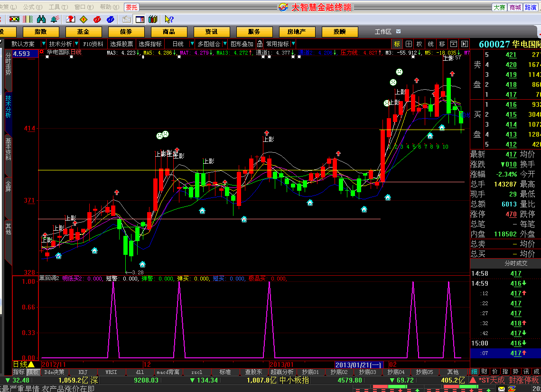Open the 公式 menu

[33, 7]
